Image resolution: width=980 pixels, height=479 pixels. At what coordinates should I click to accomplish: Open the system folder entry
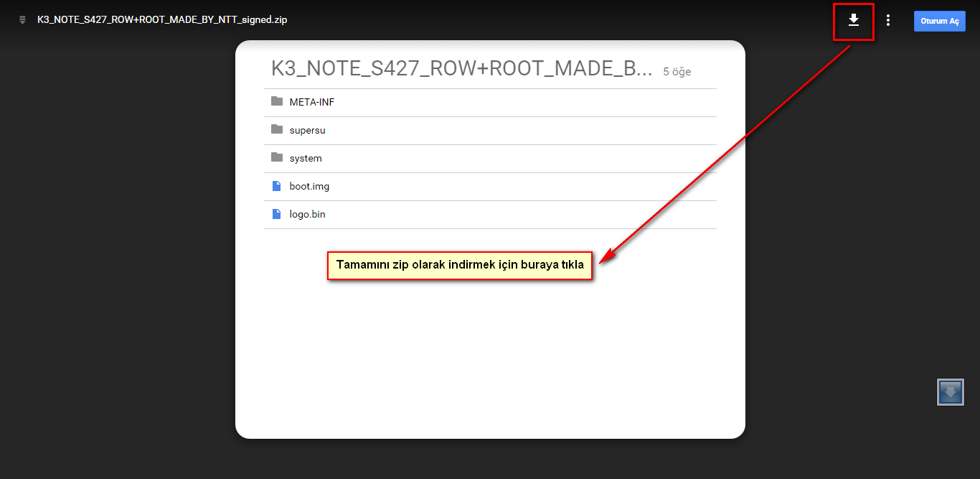[x=306, y=158]
